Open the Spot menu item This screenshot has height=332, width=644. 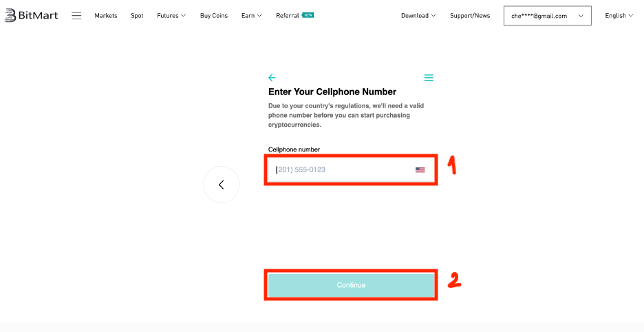point(137,16)
